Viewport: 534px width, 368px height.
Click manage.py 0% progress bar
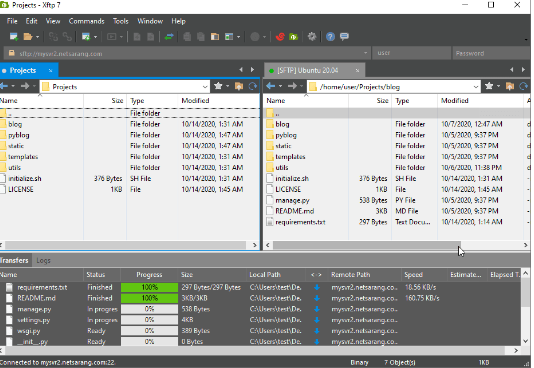pyautogui.click(x=150, y=309)
